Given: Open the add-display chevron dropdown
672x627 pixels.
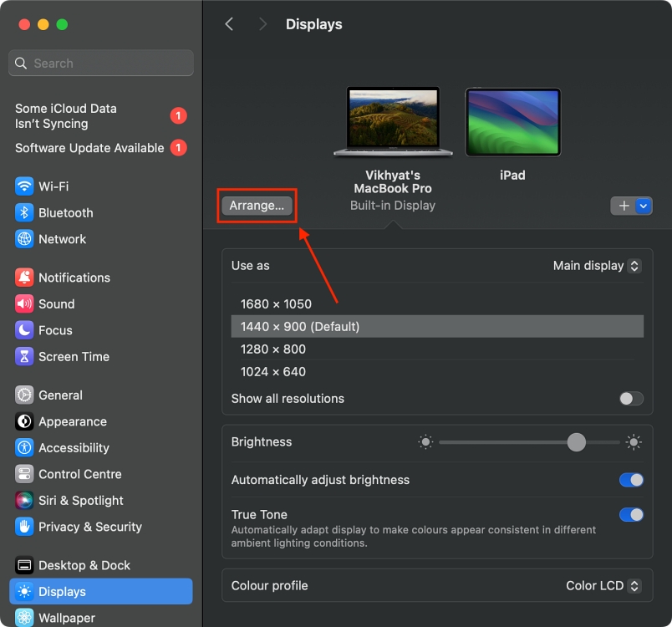Looking at the screenshot, I should [644, 206].
